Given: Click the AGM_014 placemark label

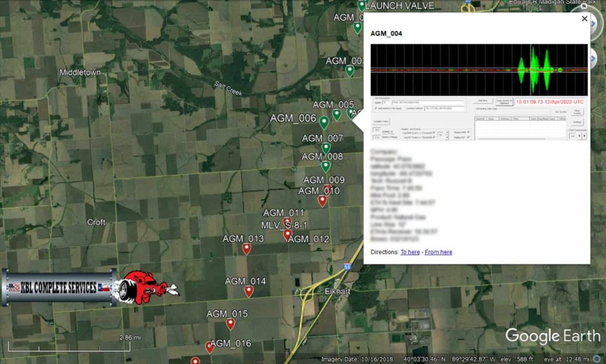Looking at the screenshot, I should (x=246, y=281).
